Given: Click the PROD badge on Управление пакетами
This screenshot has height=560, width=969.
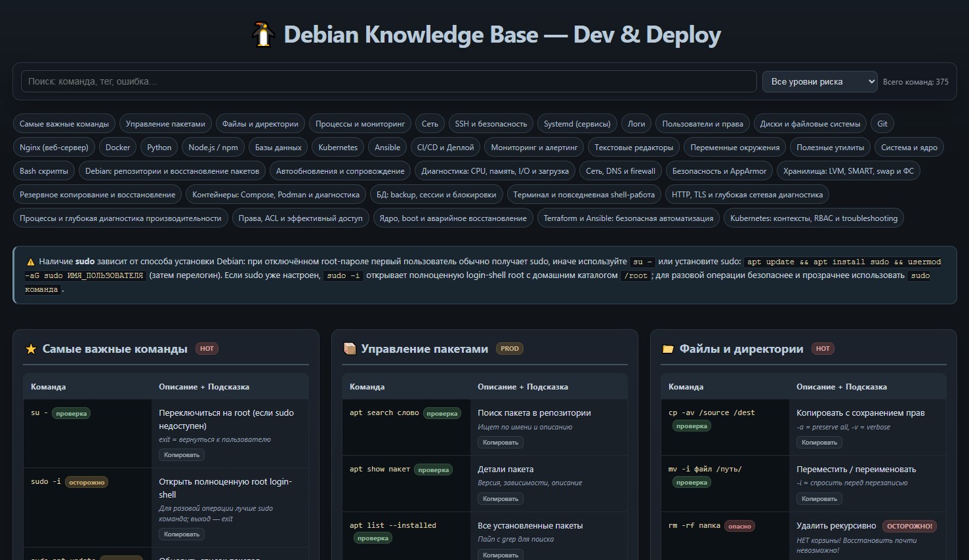Looking at the screenshot, I should [510, 349].
